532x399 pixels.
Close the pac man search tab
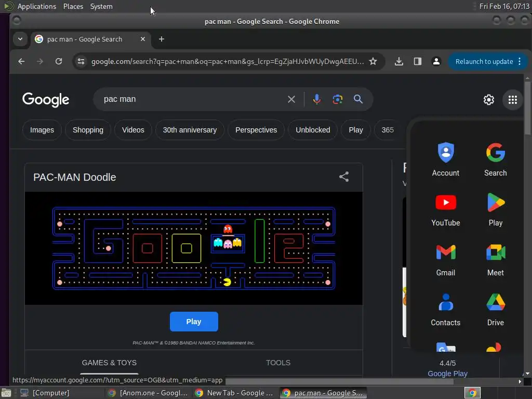coord(143,39)
